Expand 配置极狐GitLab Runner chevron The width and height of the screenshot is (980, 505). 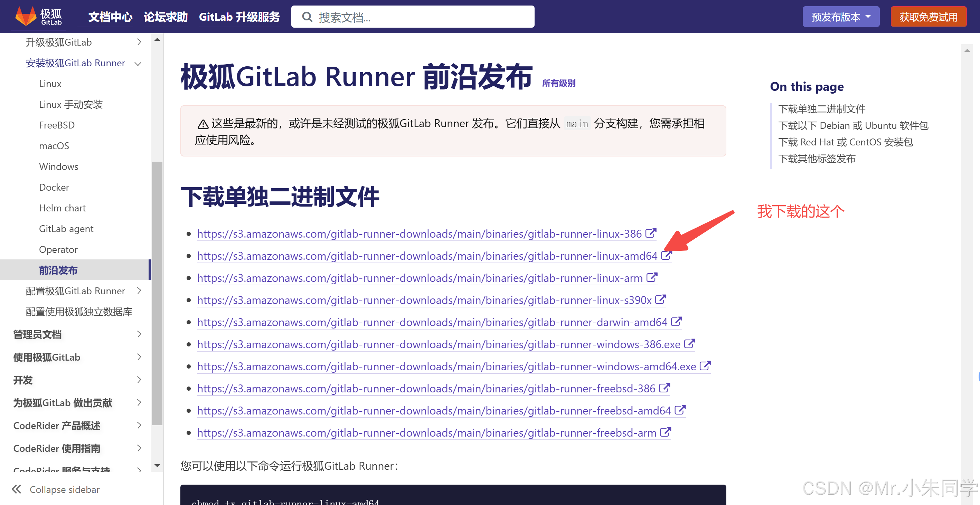pos(139,290)
